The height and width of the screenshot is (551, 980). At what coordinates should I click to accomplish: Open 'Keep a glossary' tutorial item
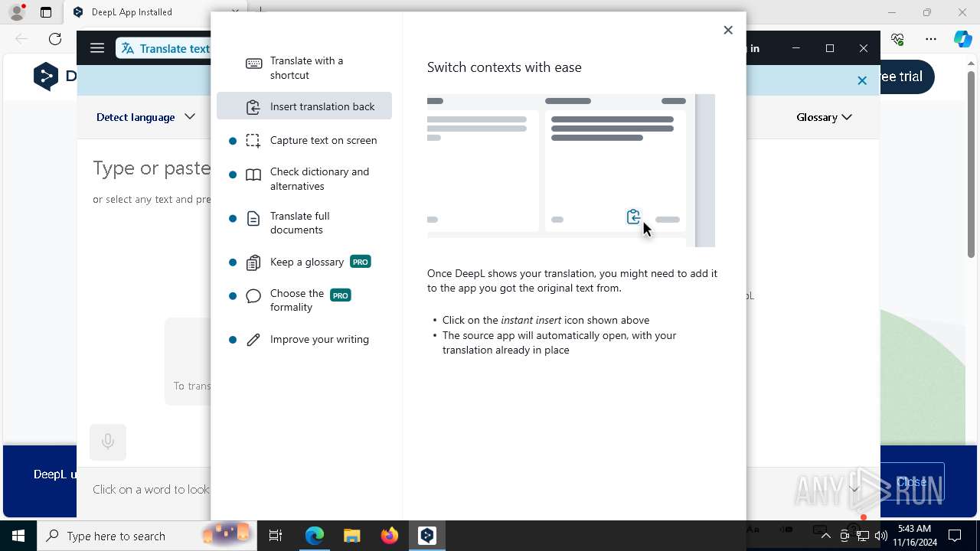(x=304, y=262)
